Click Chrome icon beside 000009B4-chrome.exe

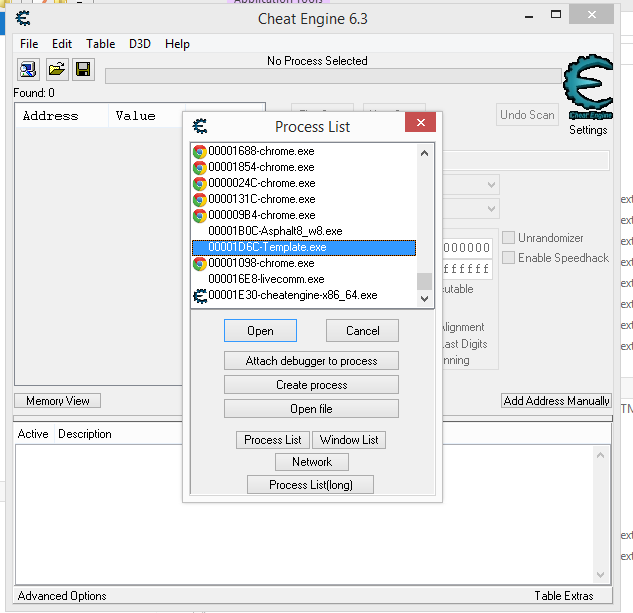tap(199, 215)
